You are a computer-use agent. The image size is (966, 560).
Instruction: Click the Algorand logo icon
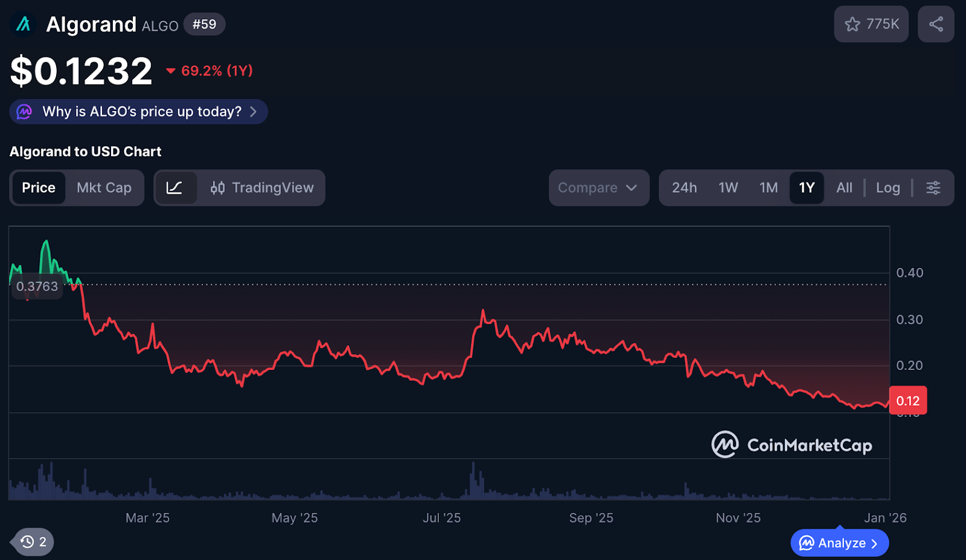point(23,24)
